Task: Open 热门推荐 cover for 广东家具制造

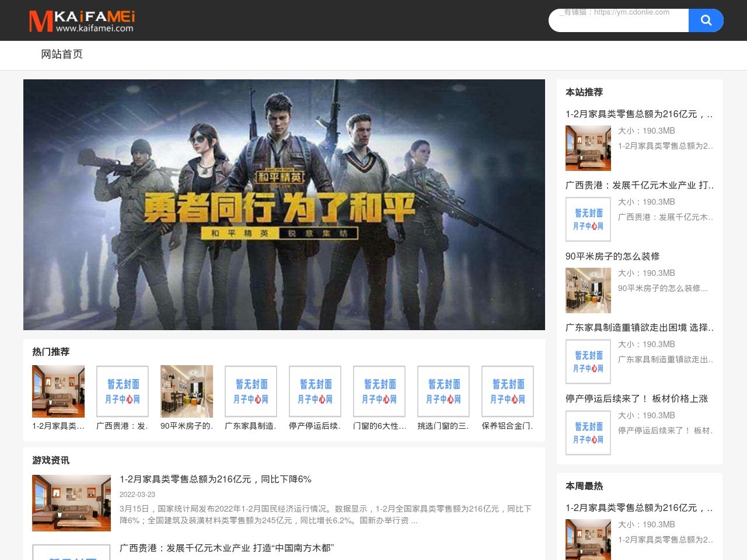Action: pos(251,391)
